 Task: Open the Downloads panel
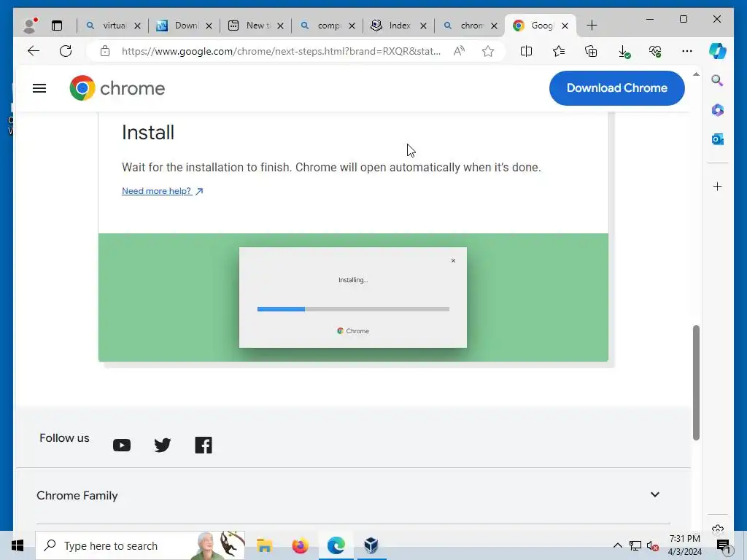624,52
